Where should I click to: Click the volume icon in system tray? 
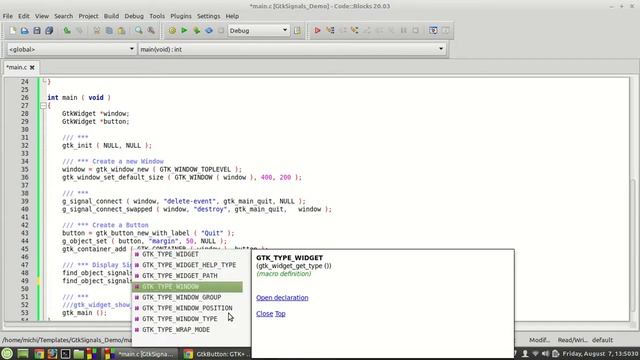tap(545, 353)
